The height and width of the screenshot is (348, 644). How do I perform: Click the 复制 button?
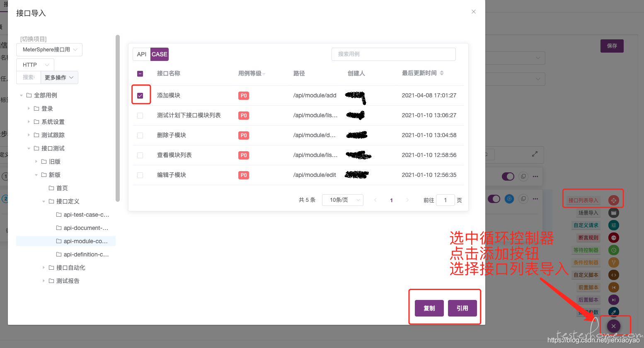(429, 308)
